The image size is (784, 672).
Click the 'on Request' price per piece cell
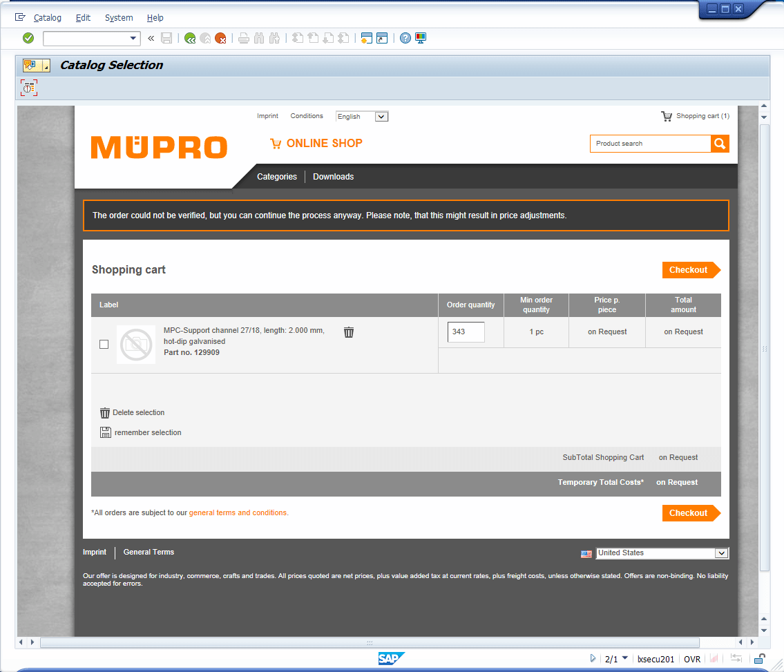pos(607,332)
